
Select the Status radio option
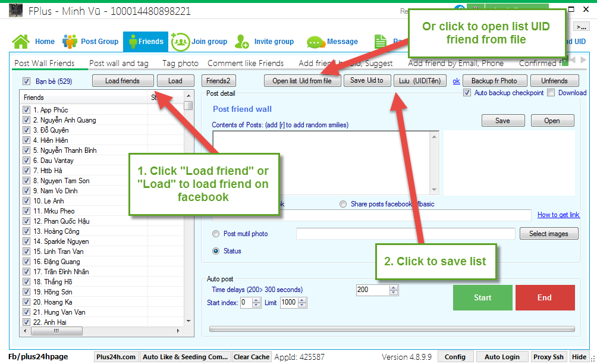coord(216,251)
